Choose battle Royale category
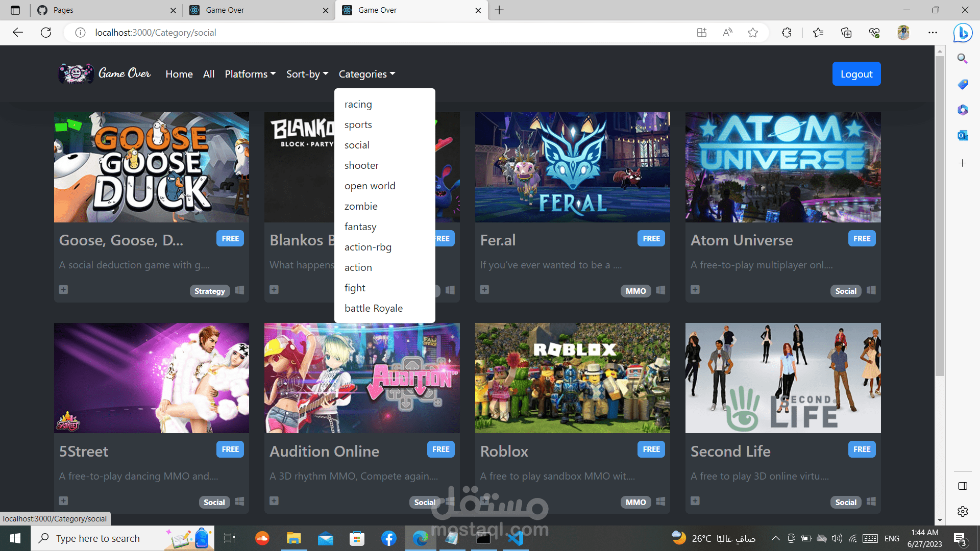The image size is (980, 551). [x=373, y=308]
